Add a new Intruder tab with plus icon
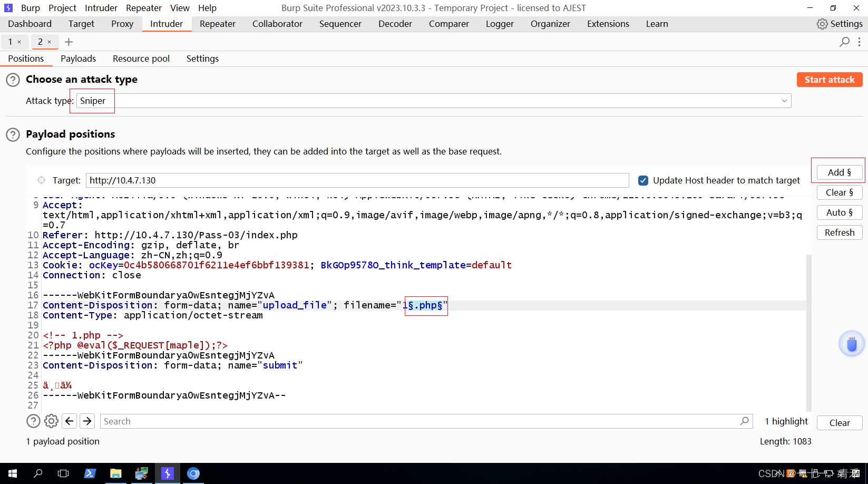Image resolution: width=868 pixels, height=484 pixels. pos(69,42)
